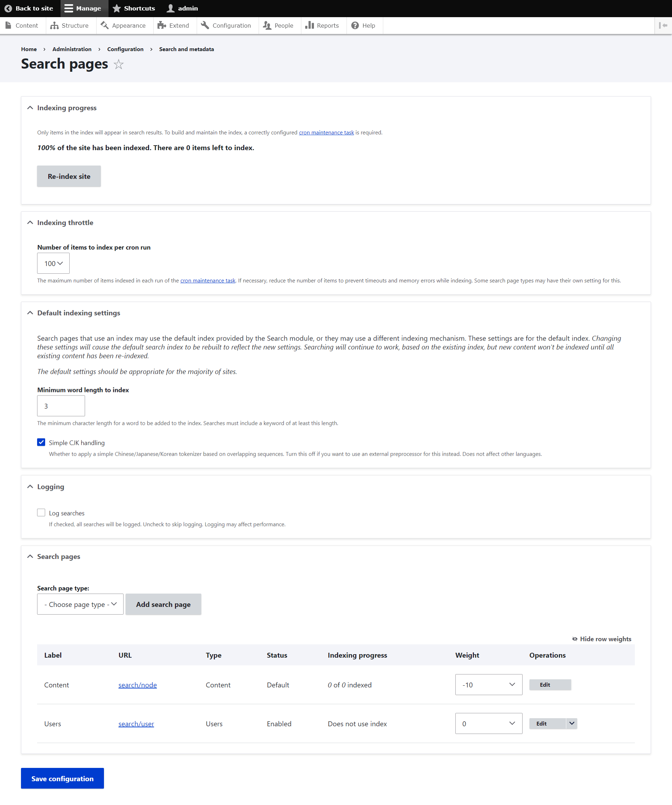Open the Structure menu icon
Screen dimensions: 672x805
click(x=55, y=26)
